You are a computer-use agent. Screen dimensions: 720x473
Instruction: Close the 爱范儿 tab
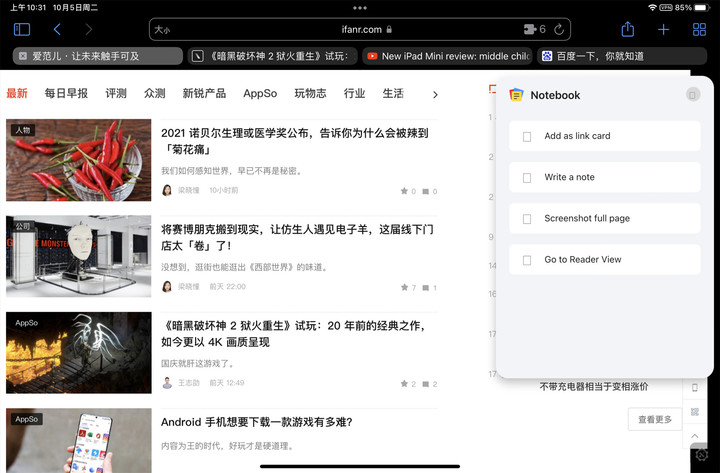click(x=23, y=56)
